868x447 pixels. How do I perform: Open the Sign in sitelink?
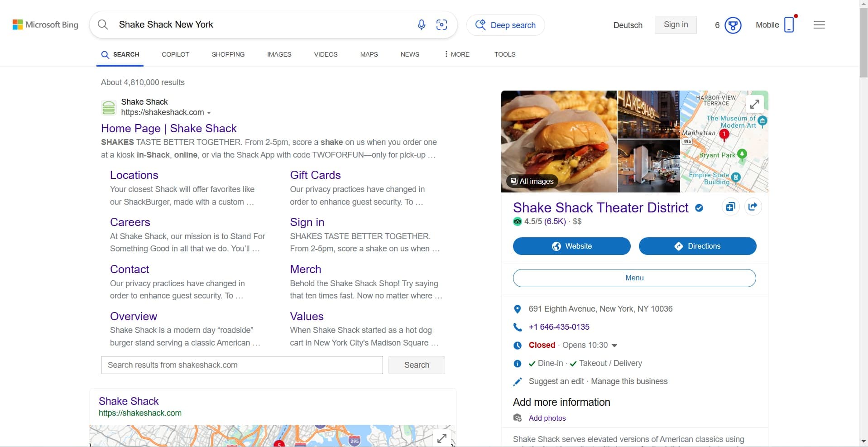pyautogui.click(x=307, y=222)
